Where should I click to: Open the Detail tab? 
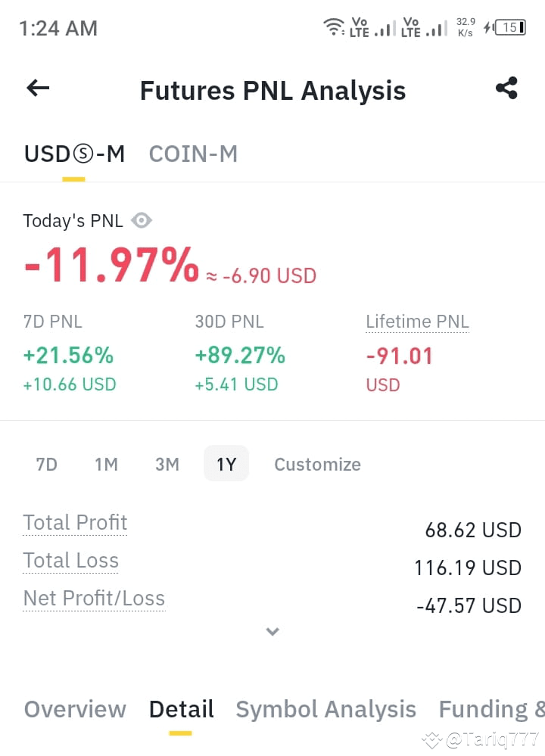(182, 709)
